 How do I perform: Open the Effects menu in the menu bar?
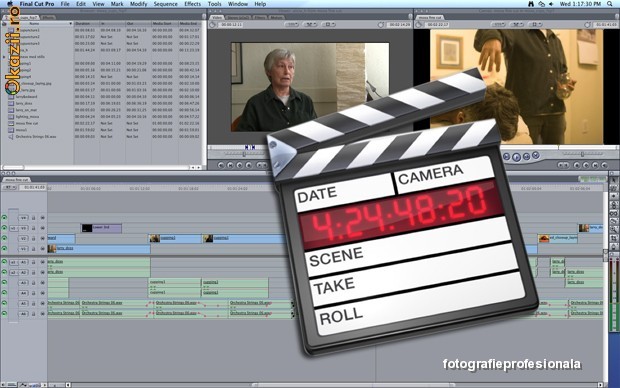193,4
